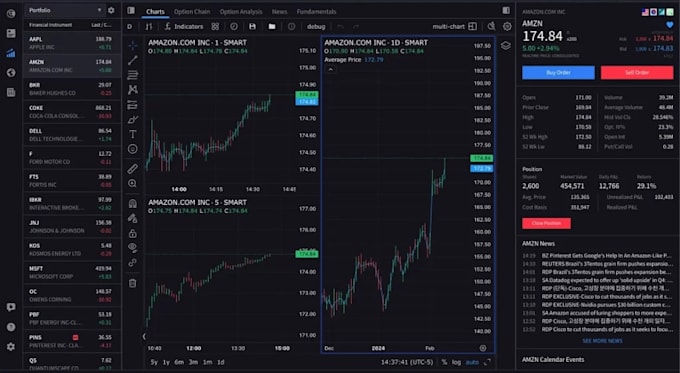Favorite AMZN with the blue heart icon

[670, 25]
